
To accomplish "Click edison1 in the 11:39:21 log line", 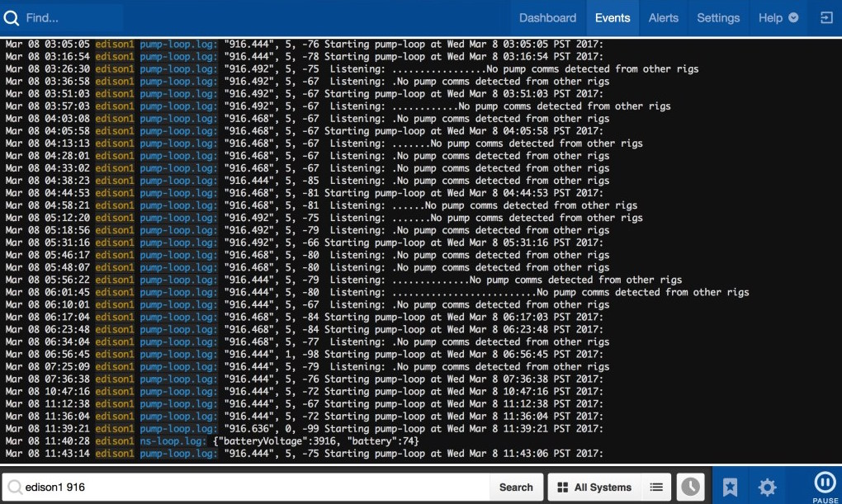I will pyautogui.click(x=115, y=429).
